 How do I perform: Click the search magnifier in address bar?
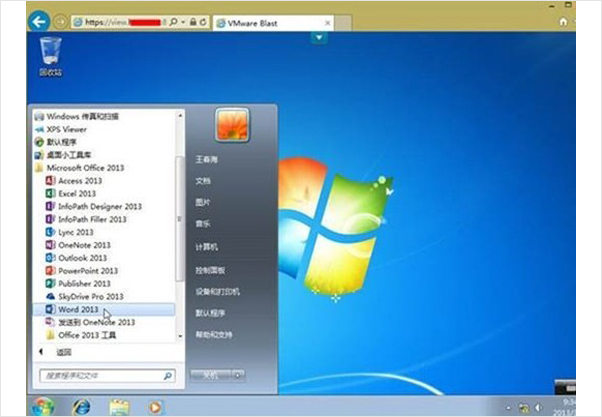point(174,22)
